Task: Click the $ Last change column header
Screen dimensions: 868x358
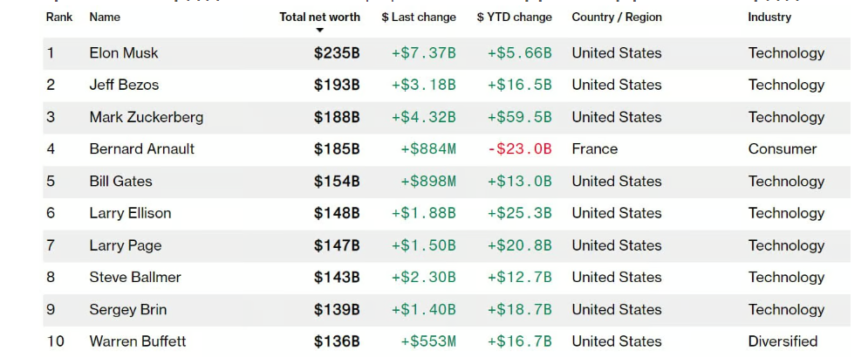Action: pyautogui.click(x=419, y=17)
